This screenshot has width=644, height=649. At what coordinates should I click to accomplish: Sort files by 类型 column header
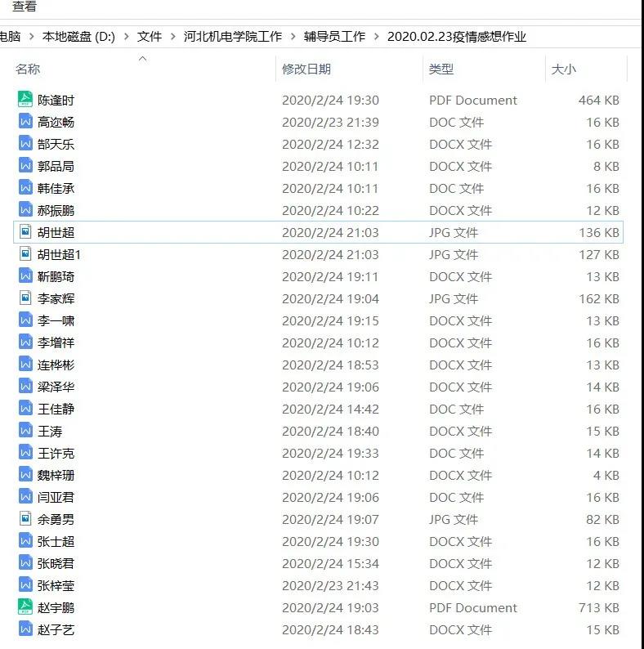tap(441, 69)
